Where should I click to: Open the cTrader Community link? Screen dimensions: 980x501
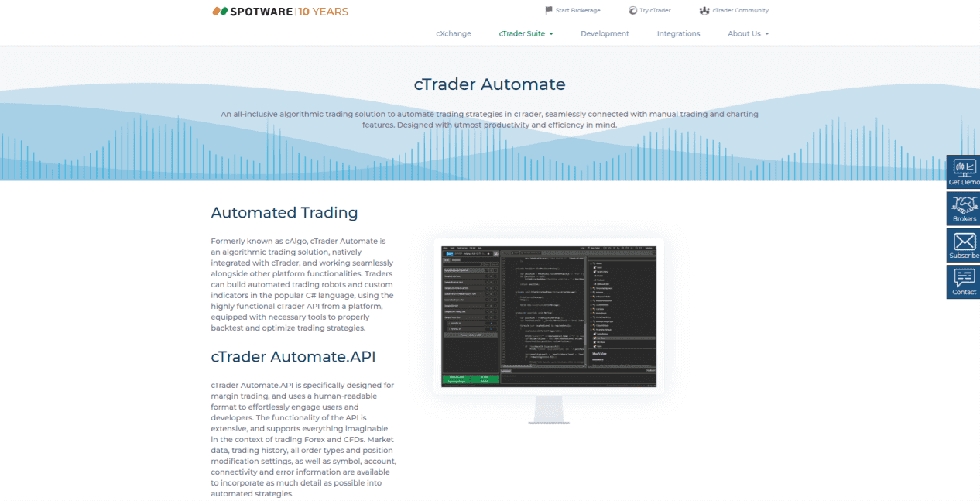(x=739, y=9)
